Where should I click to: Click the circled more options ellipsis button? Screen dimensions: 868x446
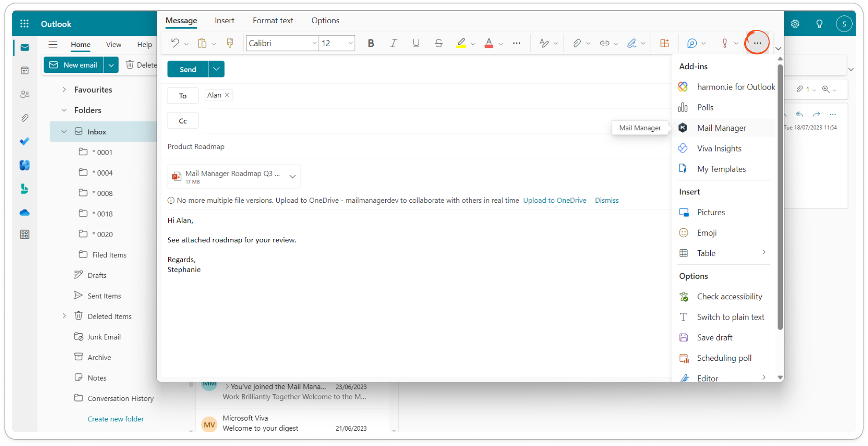pos(757,43)
